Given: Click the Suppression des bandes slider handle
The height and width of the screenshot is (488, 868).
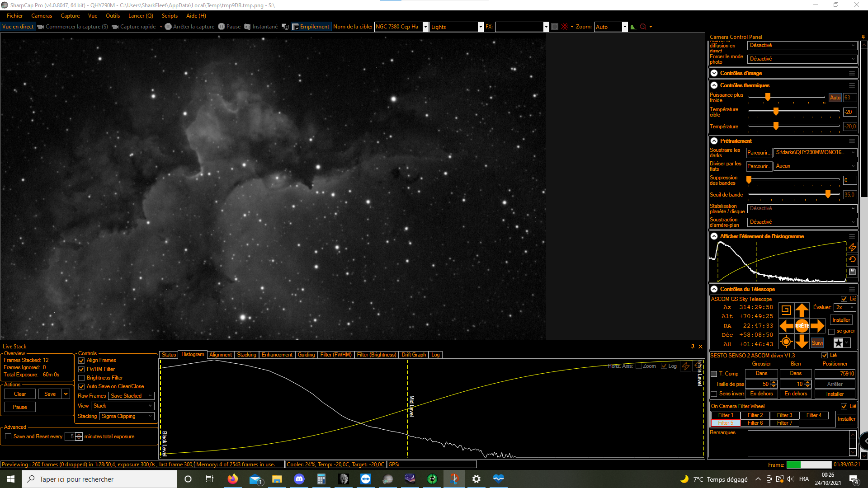Looking at the screenshot, I should (x=749, y=180).
